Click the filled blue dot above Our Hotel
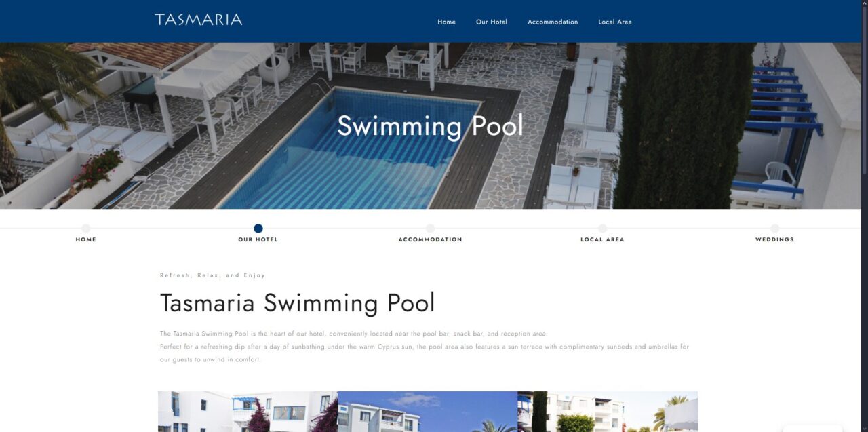 [258, 229]
